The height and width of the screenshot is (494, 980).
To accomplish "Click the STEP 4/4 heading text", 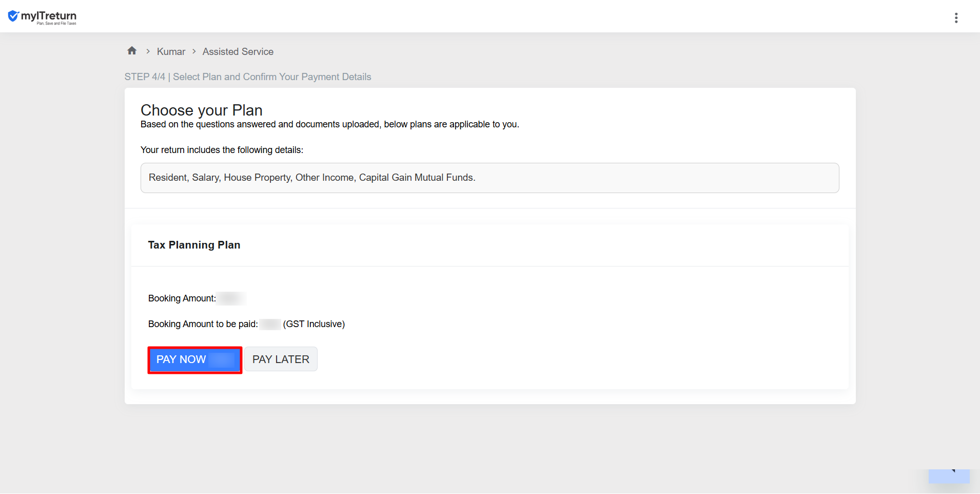I will click(x=248, y=77).
